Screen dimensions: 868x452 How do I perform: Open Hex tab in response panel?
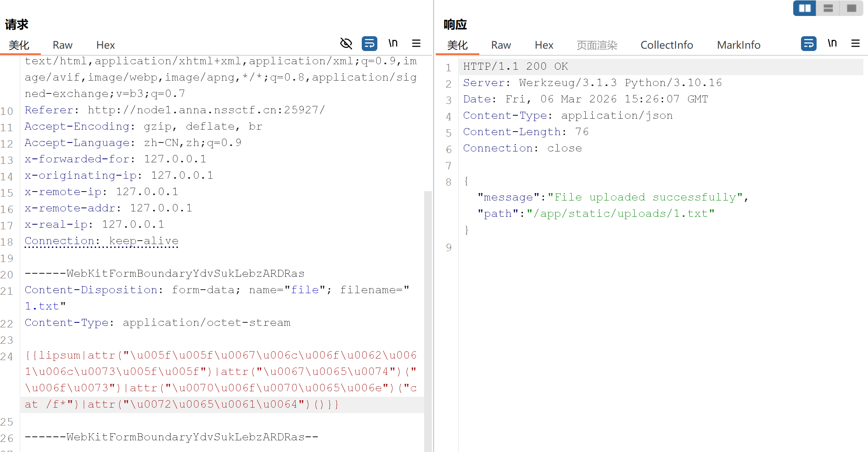pyautogui.click(x=544, y=45)
